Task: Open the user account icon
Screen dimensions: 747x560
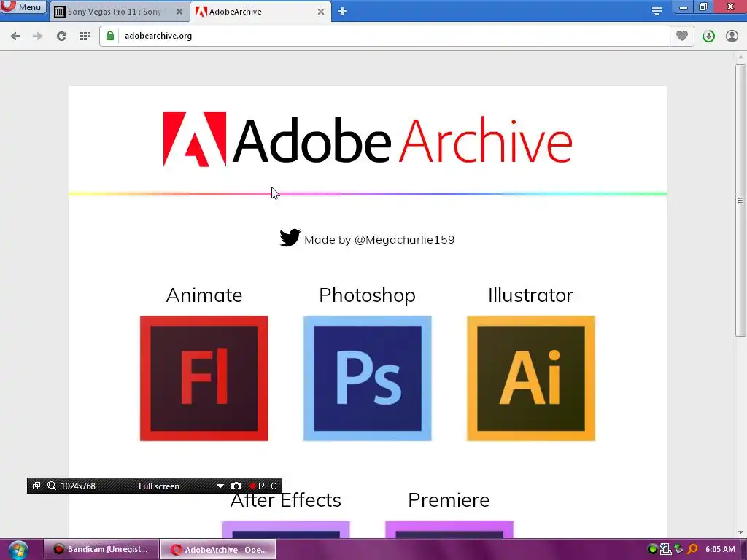Action: [x=732, y=36]
